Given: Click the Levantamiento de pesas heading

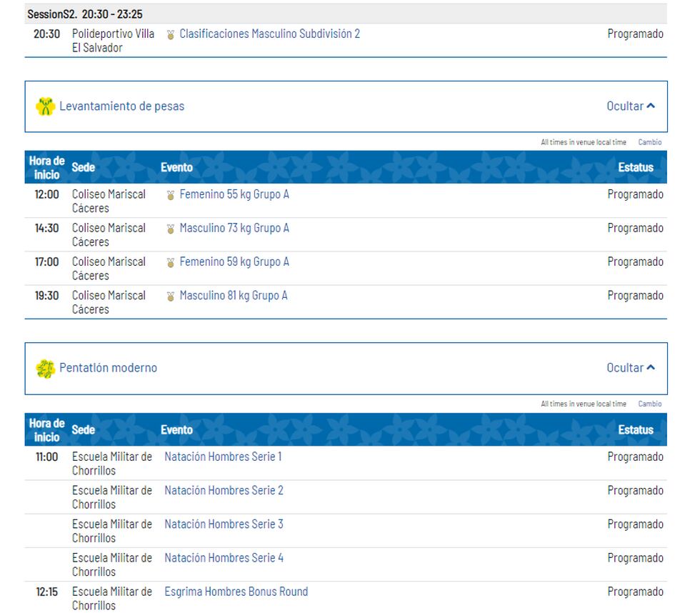Looking at the screenshot, I should point(121,106).
